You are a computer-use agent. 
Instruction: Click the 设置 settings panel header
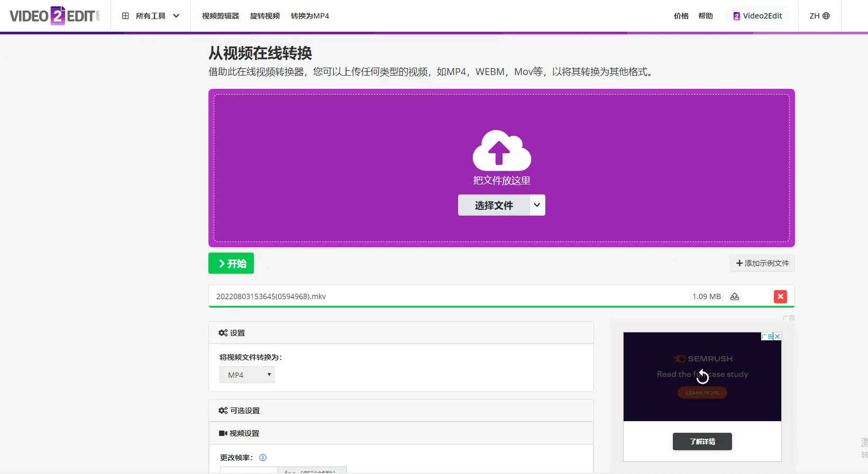pyautogui.click(x=401, y=333)
